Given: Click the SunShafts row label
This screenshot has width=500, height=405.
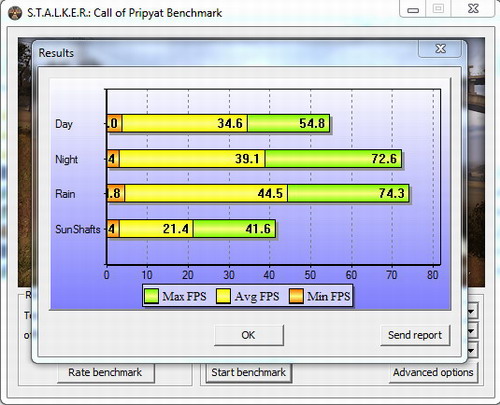Looking at the screenshot, I should coord(78,229).
